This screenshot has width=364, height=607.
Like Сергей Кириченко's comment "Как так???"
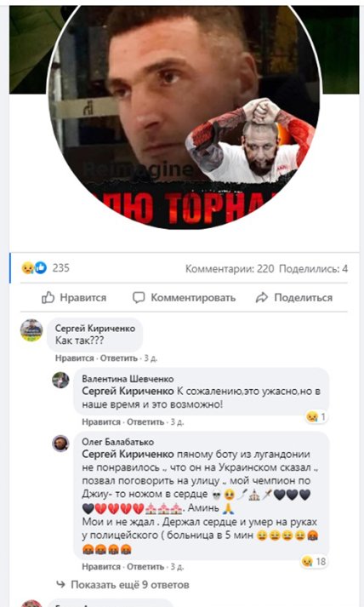(74, 358)
